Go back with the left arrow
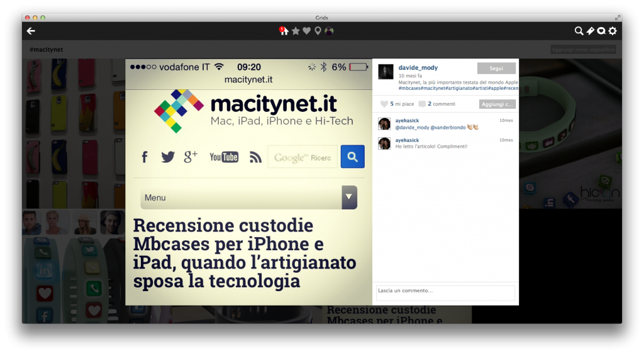 (x=31, y=31)
